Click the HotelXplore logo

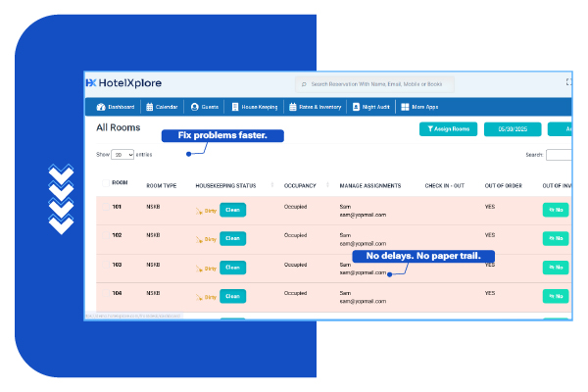123,83
